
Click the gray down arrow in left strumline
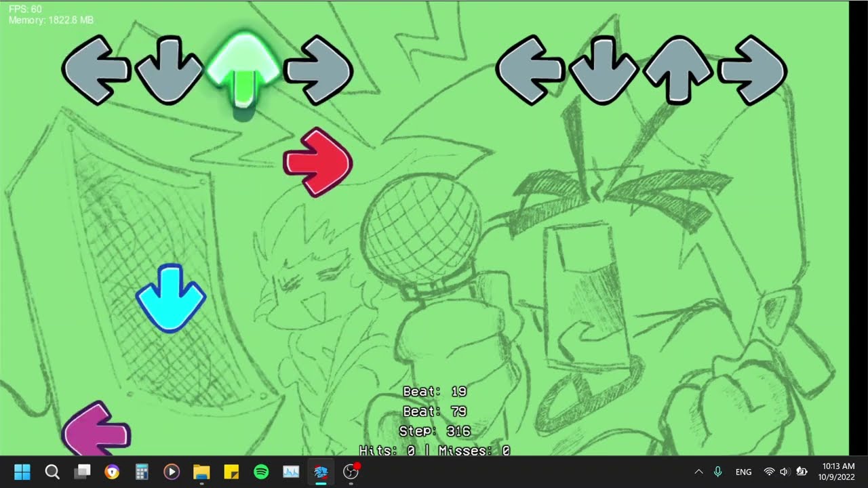pos(170,70)
